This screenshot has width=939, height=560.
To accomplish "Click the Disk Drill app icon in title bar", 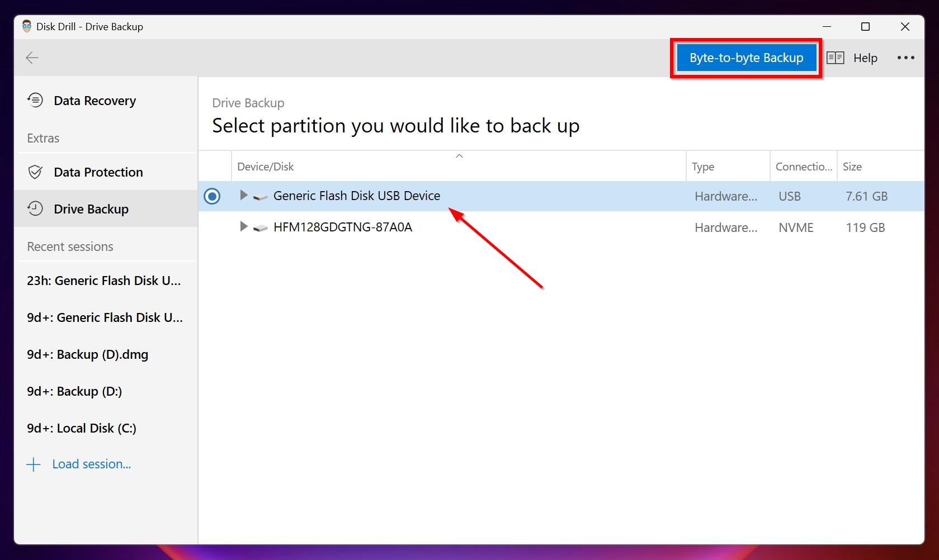I will [x=26, y=26].
